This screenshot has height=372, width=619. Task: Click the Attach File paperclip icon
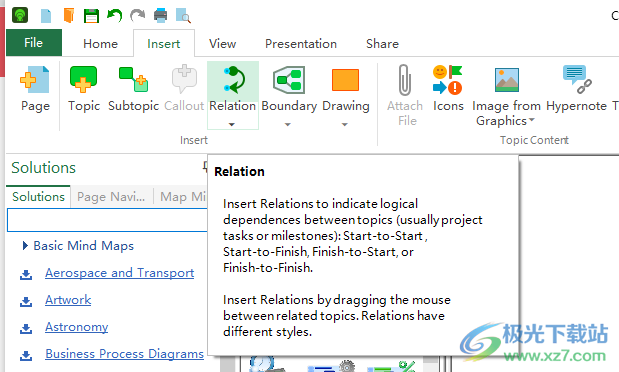(x=405, y=80)
